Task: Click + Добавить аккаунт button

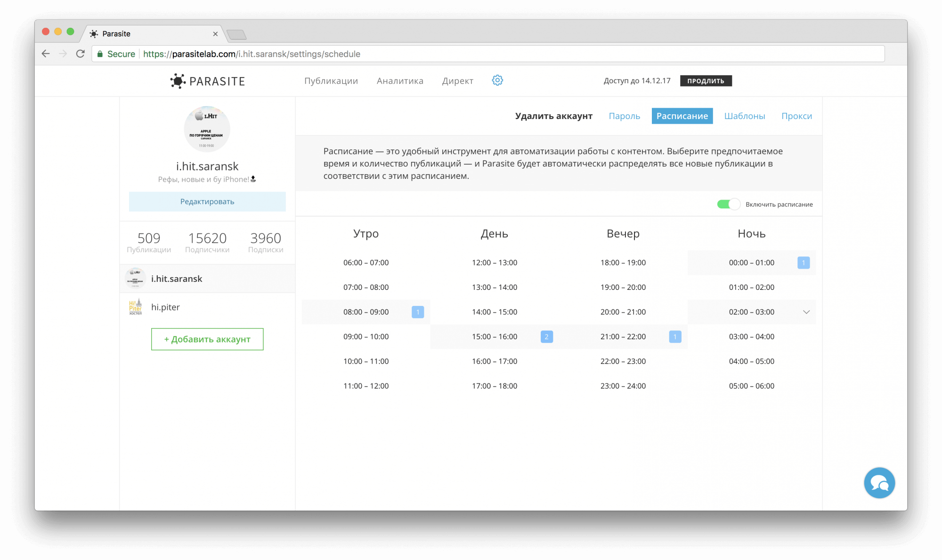Action: click(207, 339)
